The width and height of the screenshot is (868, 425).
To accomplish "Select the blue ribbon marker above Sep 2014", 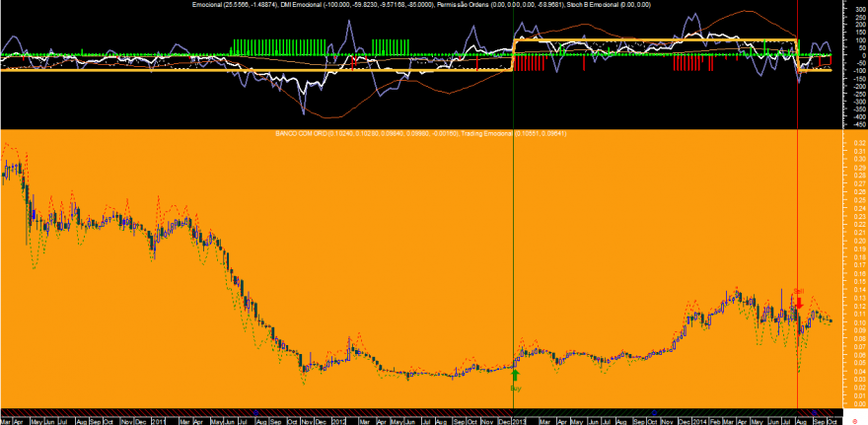I will (x=815, y=413).
